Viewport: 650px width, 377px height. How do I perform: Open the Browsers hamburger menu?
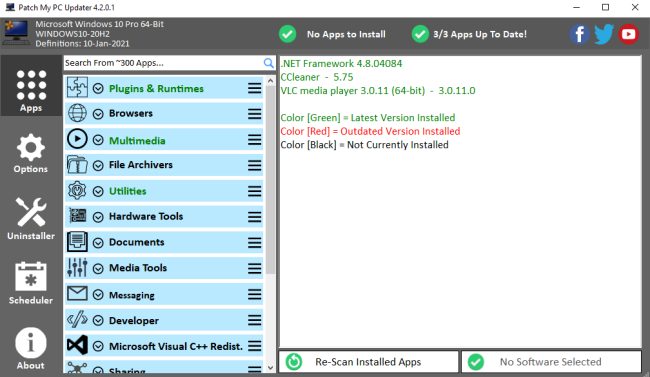[x=255, y=114]
